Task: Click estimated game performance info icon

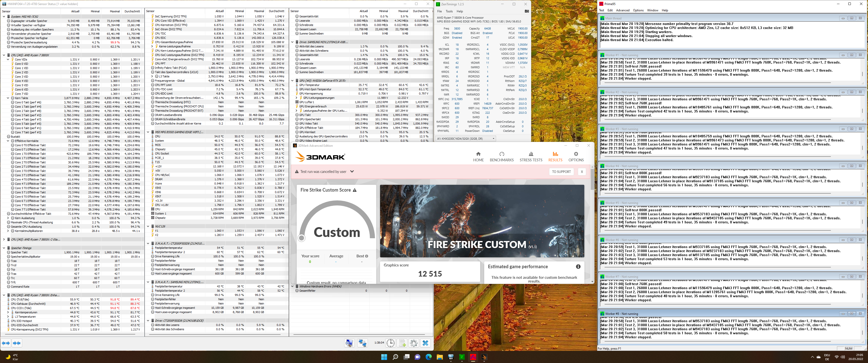Action: pyautogui.click(x=578, y=266)
